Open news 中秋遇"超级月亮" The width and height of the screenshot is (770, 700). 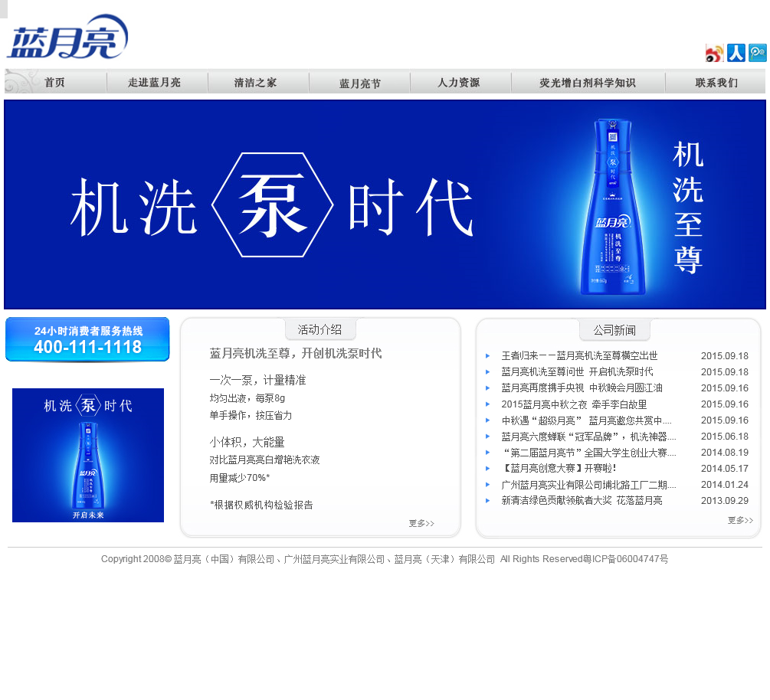click(586, 420)
